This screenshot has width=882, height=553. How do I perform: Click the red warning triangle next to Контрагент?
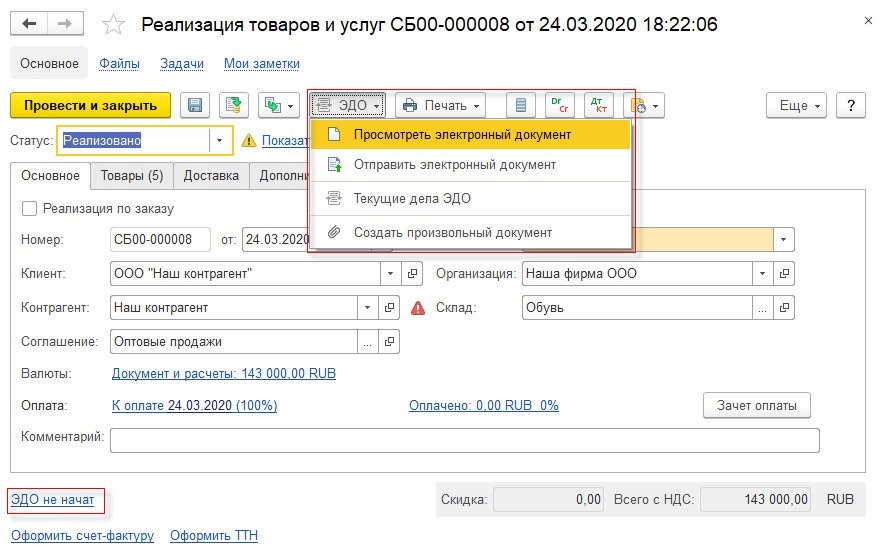tap(418, 308)
